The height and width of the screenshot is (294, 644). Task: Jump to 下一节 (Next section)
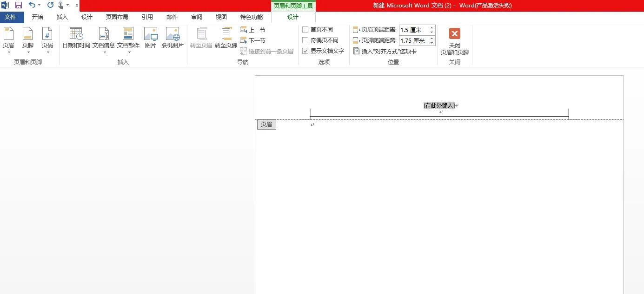pos(253,41)
